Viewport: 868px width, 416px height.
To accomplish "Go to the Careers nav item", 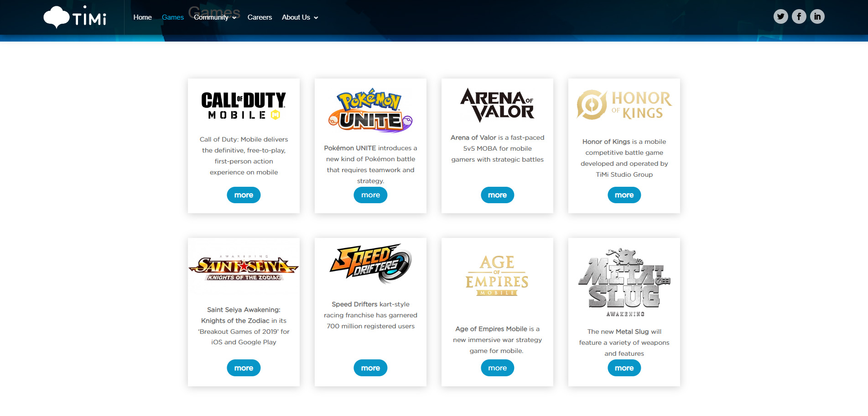I will point(260,17).
